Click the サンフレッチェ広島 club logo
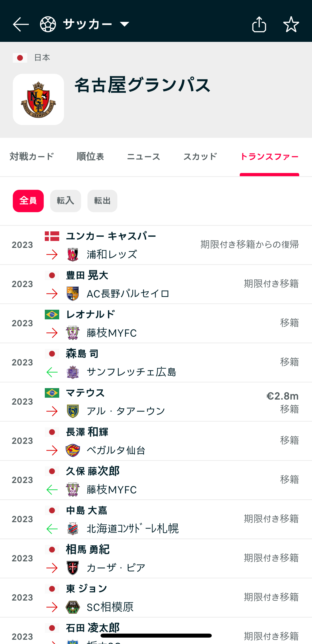Screen dimensions: 312x644 [x=73, y=372]
